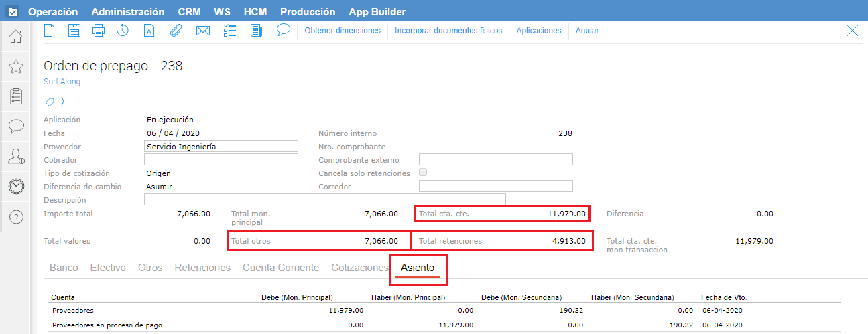Go to Home in the left sidebar
This screenshot has height=334, width=868.
point(16,37)
